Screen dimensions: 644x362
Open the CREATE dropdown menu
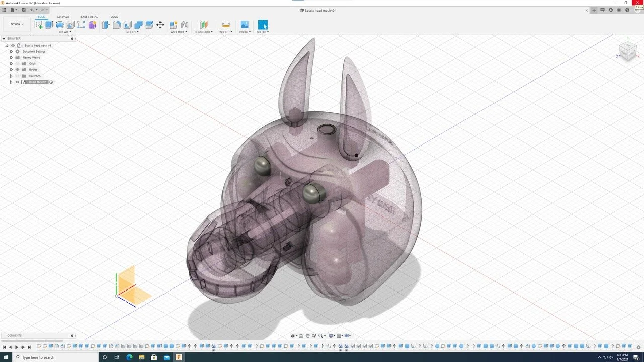tap(65, 32)
